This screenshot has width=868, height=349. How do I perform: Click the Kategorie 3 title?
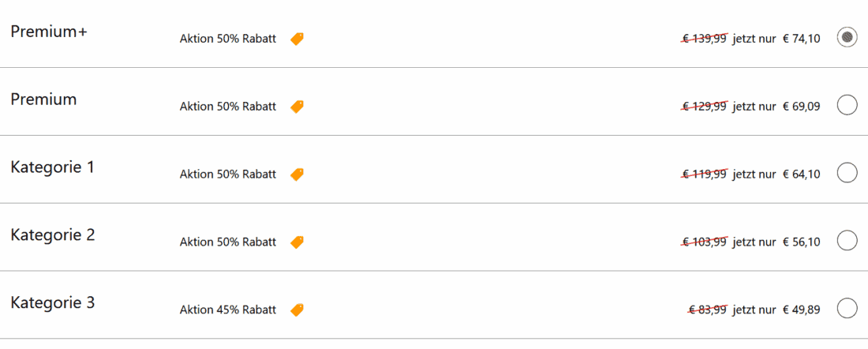pos(52,303)
